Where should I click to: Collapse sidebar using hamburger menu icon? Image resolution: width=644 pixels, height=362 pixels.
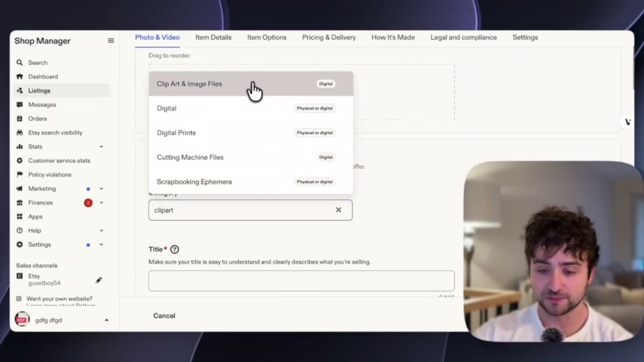pos(111,41)
